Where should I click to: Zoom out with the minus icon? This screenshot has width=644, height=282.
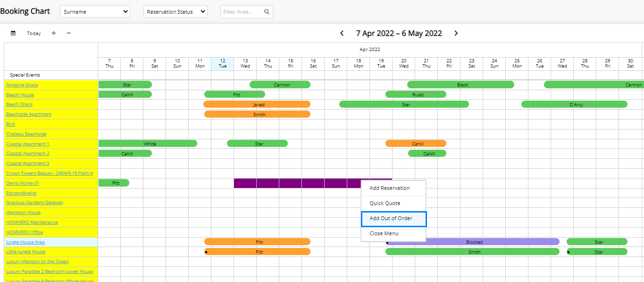[x=69, y=33]
